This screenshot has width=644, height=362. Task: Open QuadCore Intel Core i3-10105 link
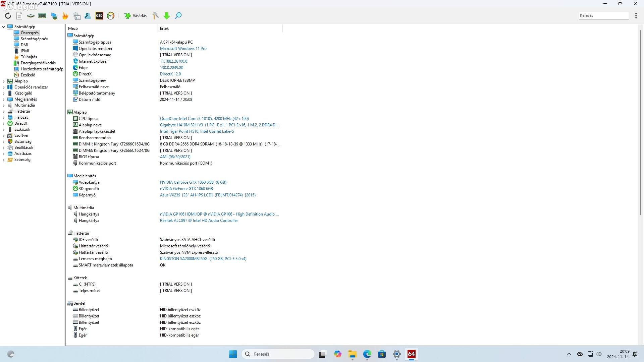click(204, 118)
